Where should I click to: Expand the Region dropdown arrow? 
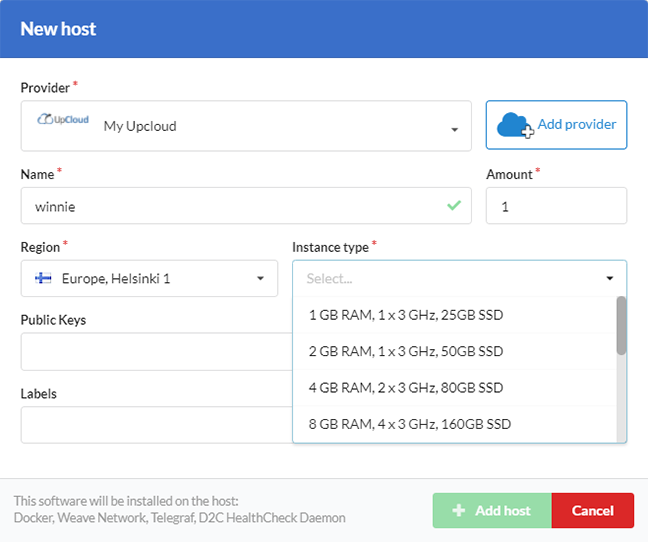[260, 278]
